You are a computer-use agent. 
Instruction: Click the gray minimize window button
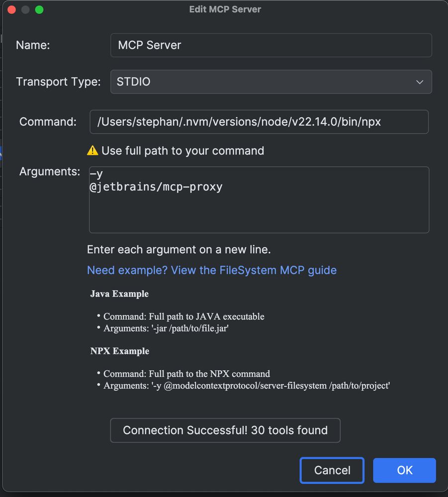[25, 9]
